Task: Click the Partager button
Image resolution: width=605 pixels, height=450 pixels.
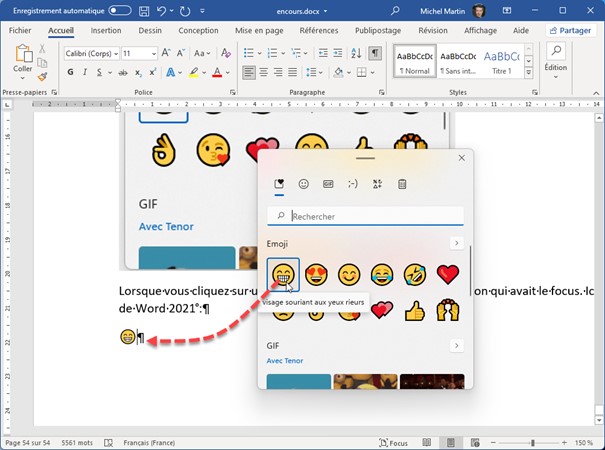Action: 570,31
